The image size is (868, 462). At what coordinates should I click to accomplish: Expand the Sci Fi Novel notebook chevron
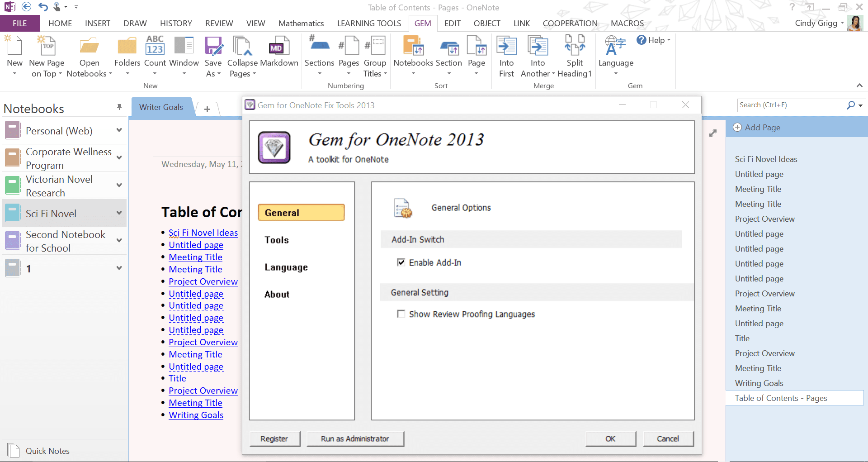coord(119,213)
